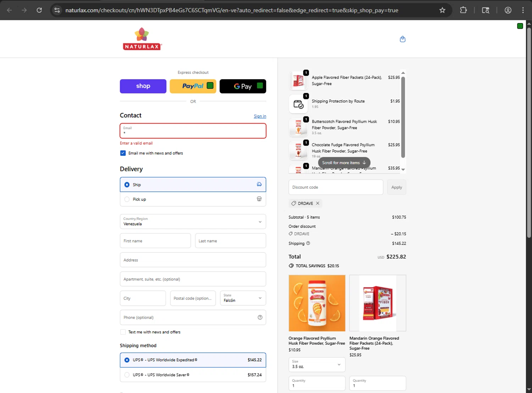Click the order items list scrollbar
This screenshot has height=393, width=532.
[x=403, y=117]
